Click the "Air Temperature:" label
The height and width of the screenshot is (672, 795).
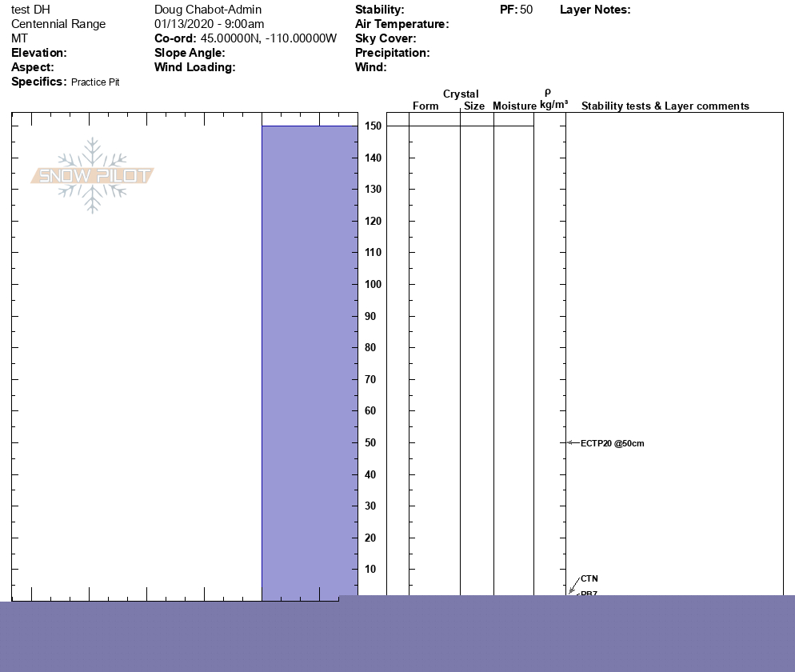(x=402, y=24)
